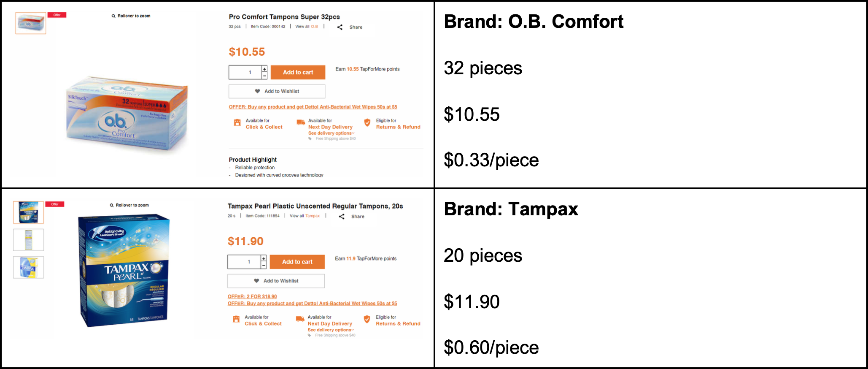The height and width of the screenshot is (369, 868).
Task: Click share icon for Tampax Pearl product
Action: pyautogui.click(x=342, y=217)
